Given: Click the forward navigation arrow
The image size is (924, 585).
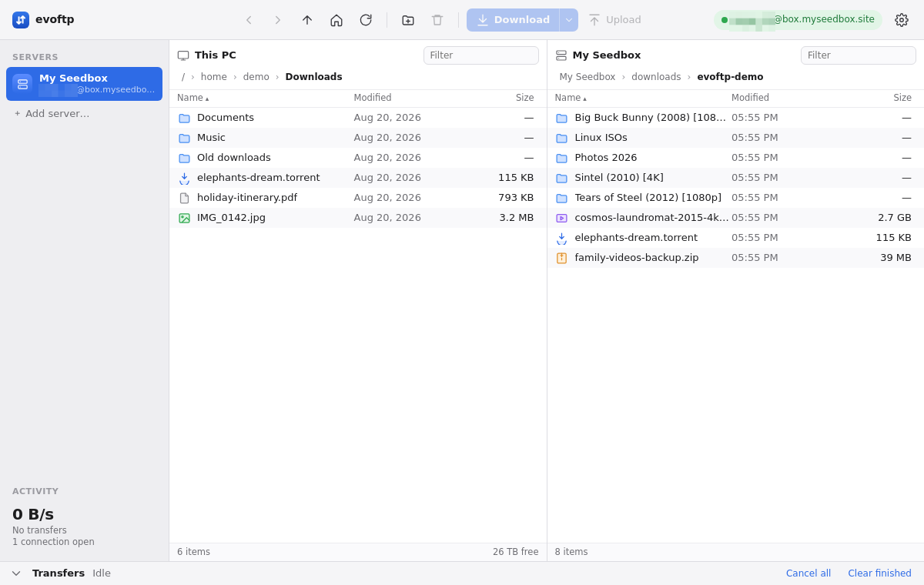Looking at the screenshot, I should [278, 20].
